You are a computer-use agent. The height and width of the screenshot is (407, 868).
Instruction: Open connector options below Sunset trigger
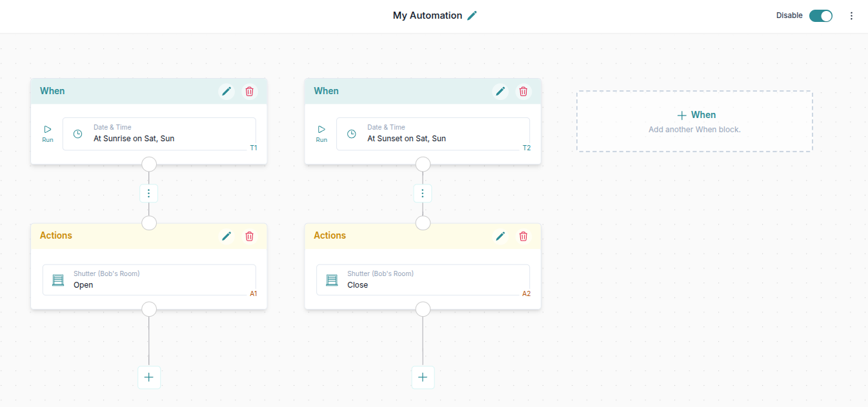423,194
